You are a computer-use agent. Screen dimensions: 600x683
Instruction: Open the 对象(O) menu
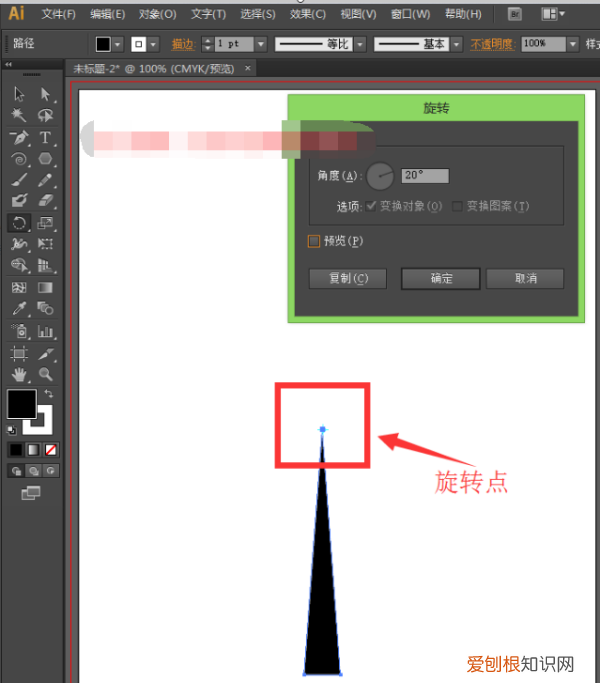[x=157, y=14]
